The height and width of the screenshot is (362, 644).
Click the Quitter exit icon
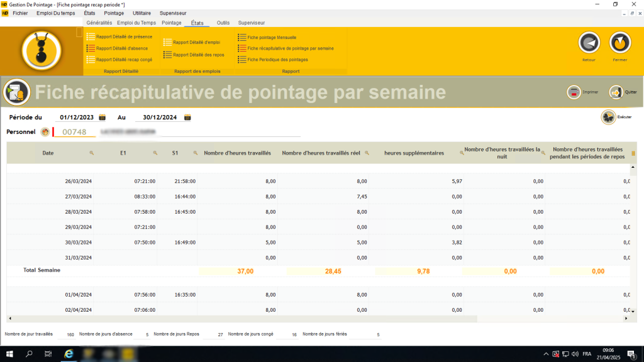point(616,92)
